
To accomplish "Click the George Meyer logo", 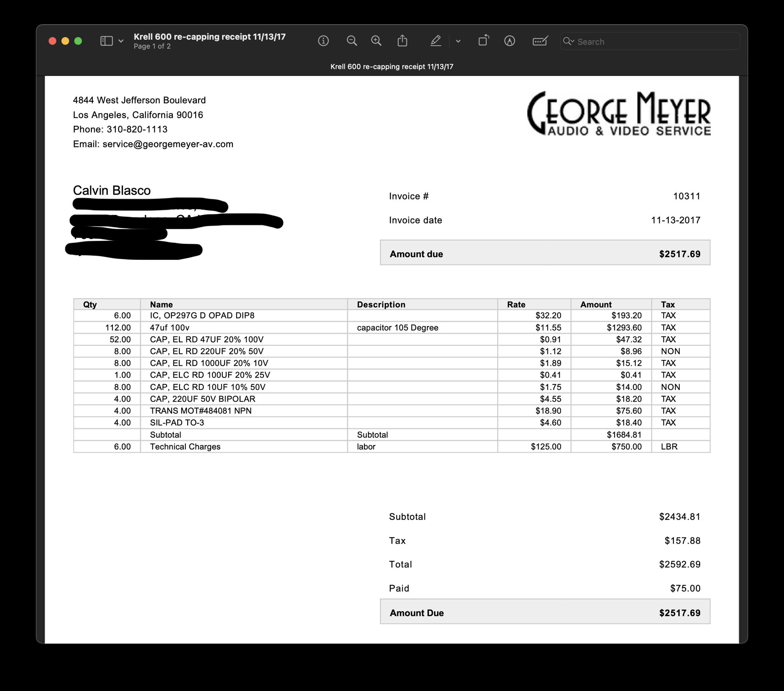I will click(619, 114).
